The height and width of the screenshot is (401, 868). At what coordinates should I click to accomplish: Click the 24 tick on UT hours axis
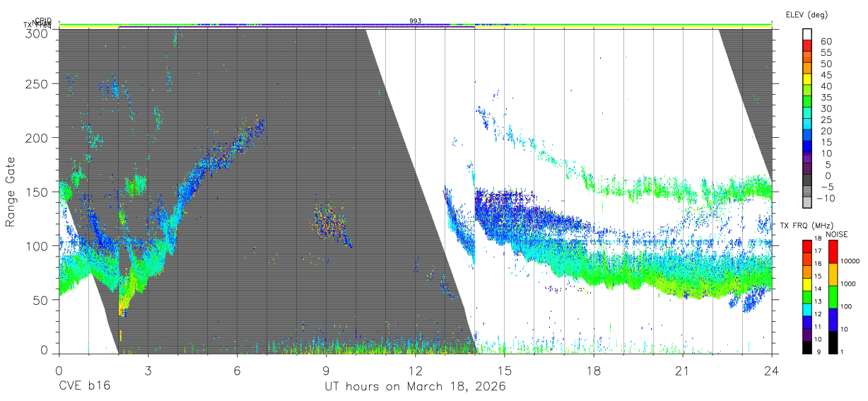(x=772, y=371)
